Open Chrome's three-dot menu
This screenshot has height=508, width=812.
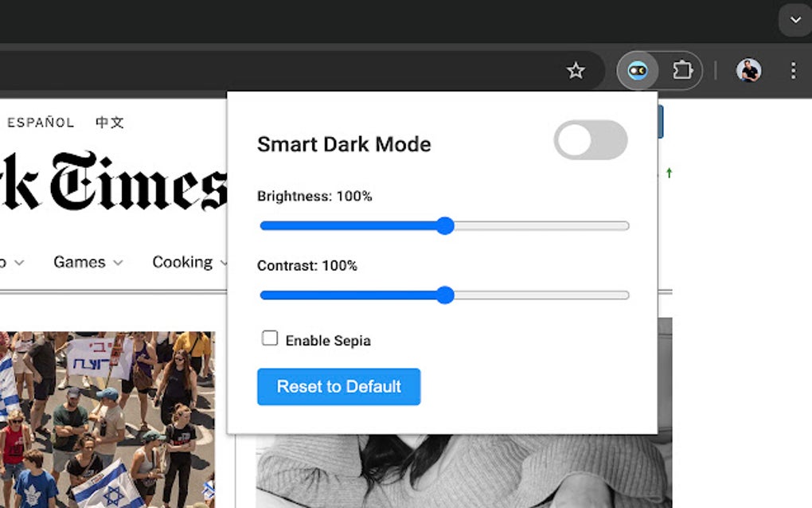pos(793,71)
